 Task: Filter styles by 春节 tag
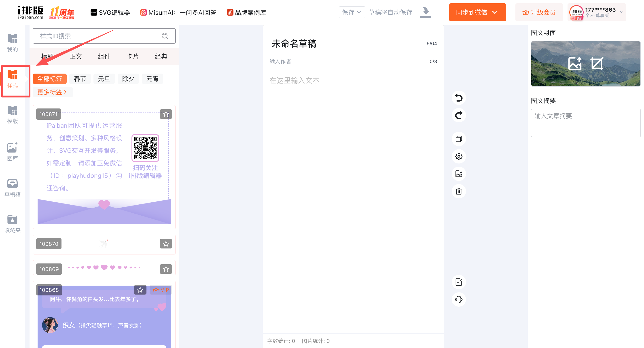point(80,79)
